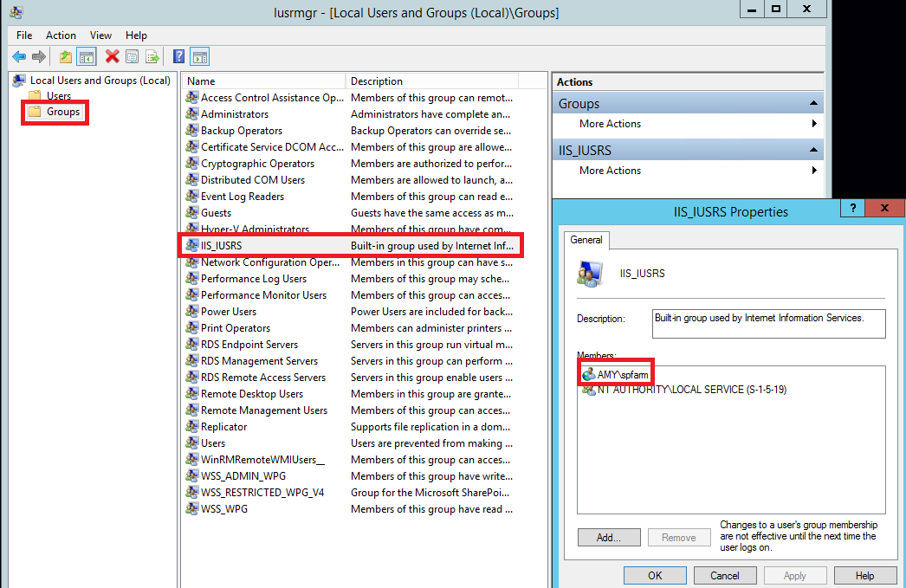Click the dialog Help button
The image size is (906, 588).
865,576
